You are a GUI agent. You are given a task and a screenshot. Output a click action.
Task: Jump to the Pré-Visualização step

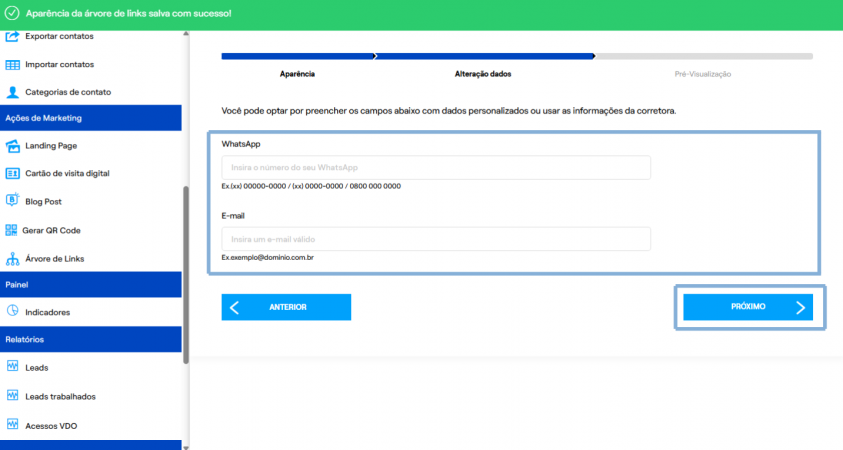tap(703, 74)
